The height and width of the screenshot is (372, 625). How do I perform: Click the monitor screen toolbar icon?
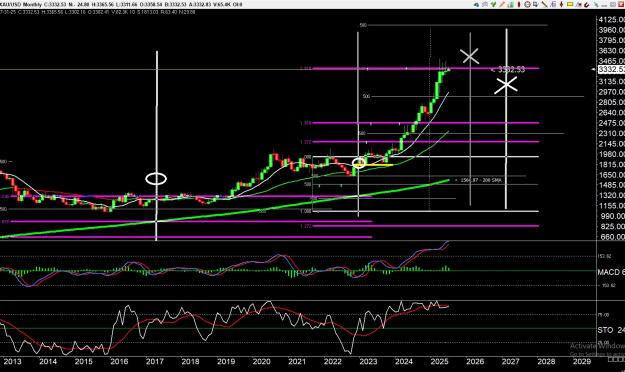point(536,4)
